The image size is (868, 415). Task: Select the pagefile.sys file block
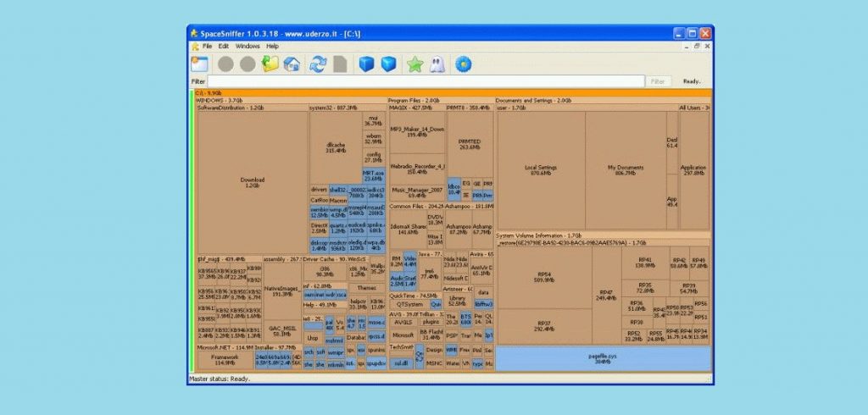603,358
